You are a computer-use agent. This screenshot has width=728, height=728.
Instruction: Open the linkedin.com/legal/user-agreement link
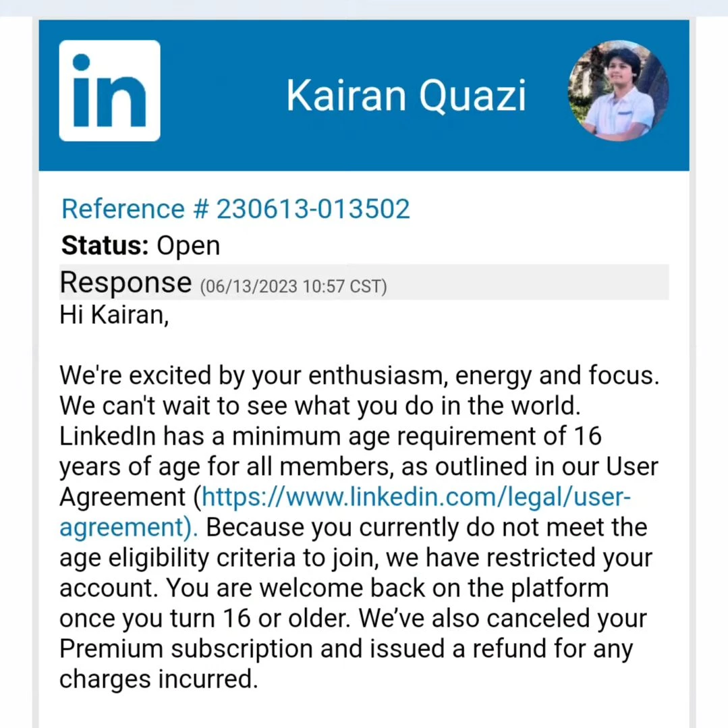click(x=345, y=511)
